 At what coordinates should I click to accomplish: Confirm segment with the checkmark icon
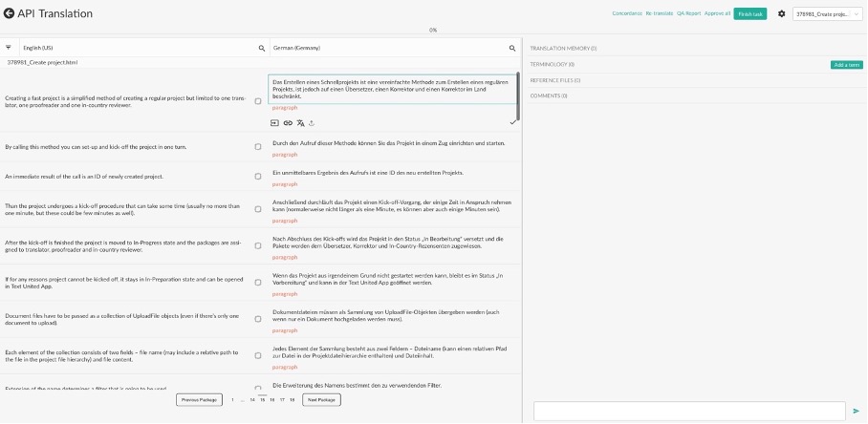(512, 122)
